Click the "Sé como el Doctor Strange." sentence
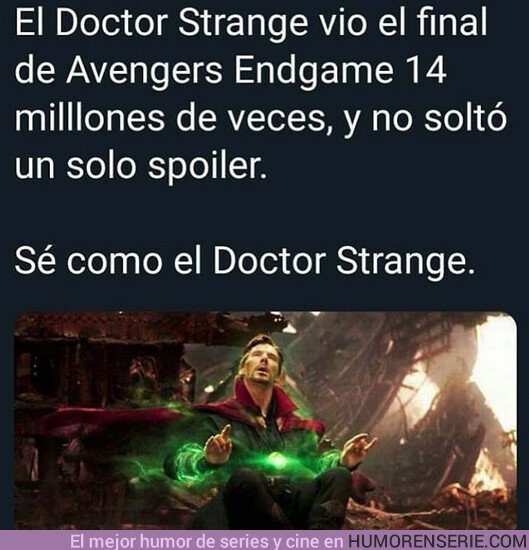Screen dimensions: 529x550 pos(244,260)
